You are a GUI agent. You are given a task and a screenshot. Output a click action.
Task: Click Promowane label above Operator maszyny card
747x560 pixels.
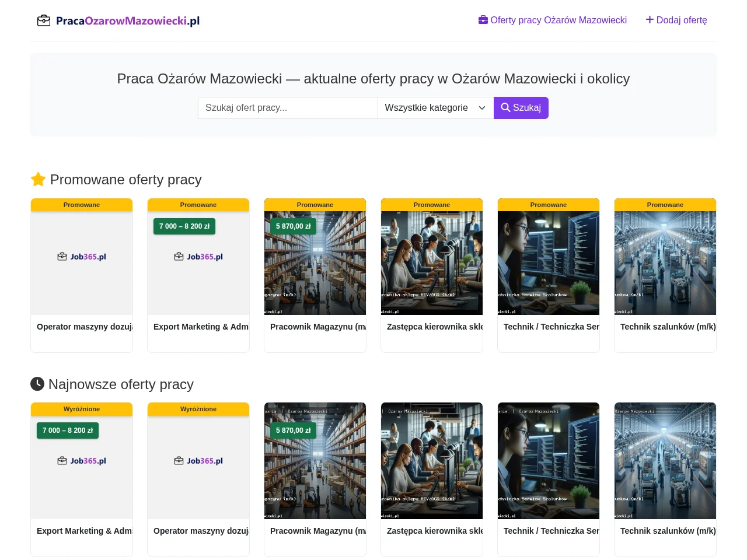(82, 205)
